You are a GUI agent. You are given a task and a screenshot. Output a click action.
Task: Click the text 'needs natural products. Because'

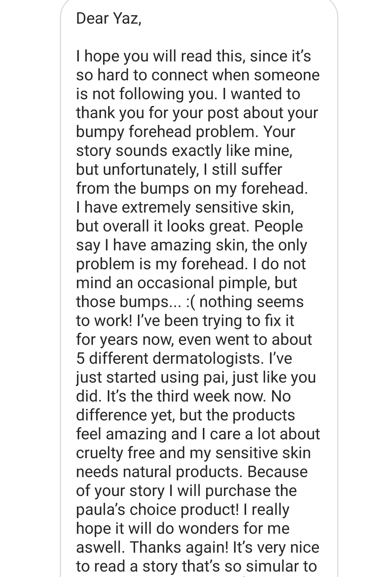[x=192, y=472]
